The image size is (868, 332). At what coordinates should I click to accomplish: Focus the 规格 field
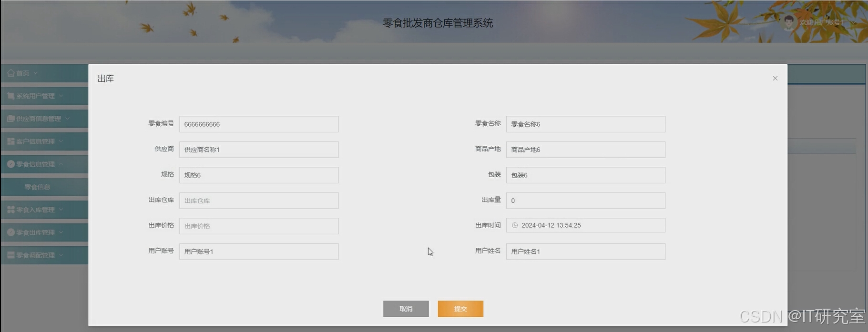pos(259,175)
